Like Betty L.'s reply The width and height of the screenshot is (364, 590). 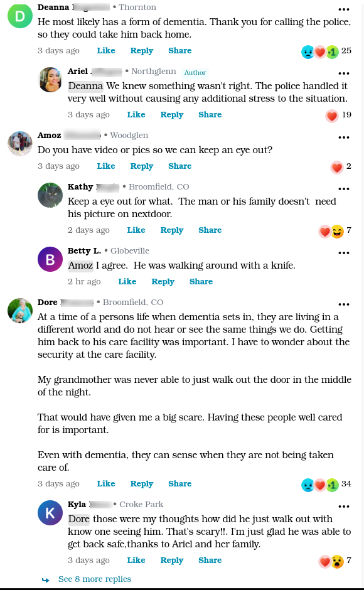coord(127,281)
